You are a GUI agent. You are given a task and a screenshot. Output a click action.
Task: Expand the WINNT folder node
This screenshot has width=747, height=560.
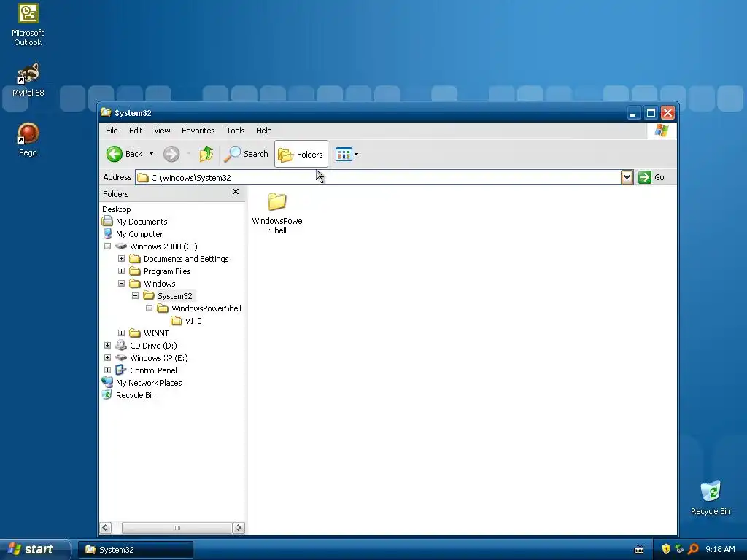click(x=122, y=332)
